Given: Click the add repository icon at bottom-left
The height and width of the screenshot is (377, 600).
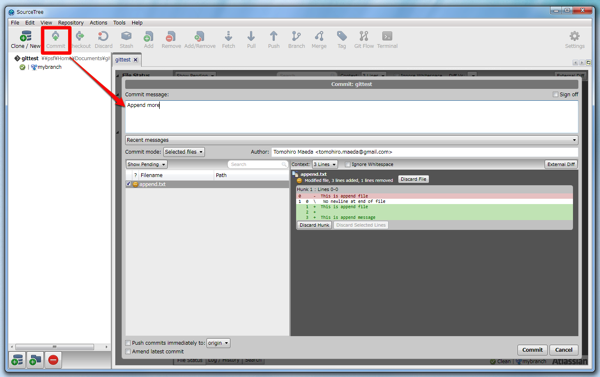Looking at the screenshot, I should tap(17, 360).
